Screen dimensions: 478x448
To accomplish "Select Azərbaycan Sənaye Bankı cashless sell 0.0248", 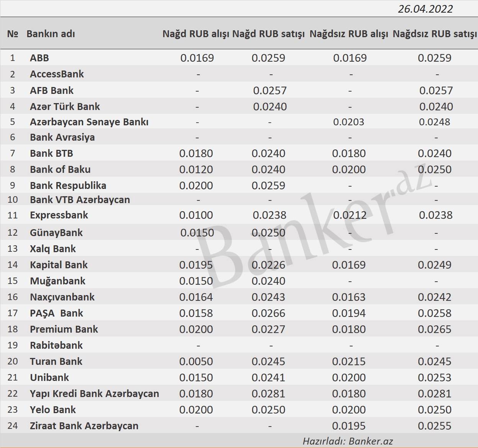I will pos(434,122).
